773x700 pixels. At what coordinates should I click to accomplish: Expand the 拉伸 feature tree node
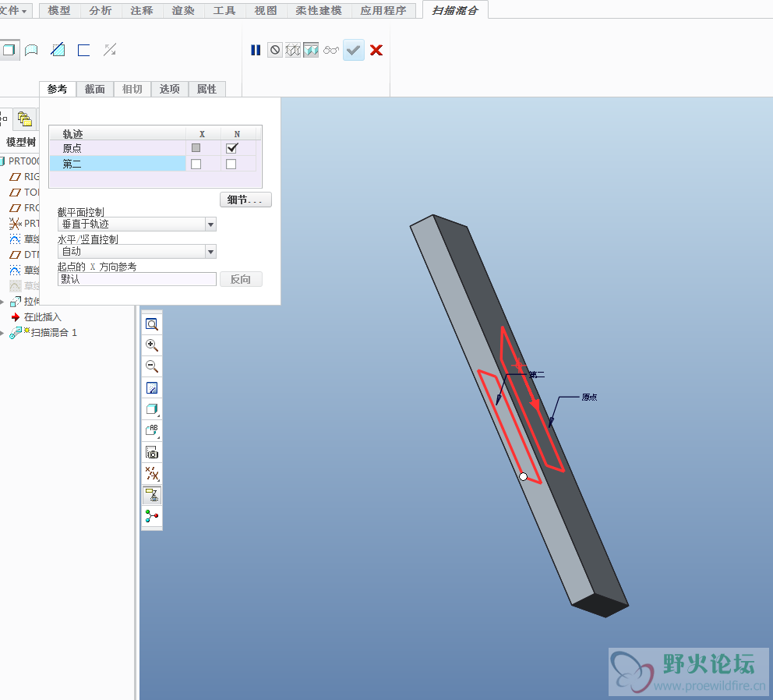2,302
